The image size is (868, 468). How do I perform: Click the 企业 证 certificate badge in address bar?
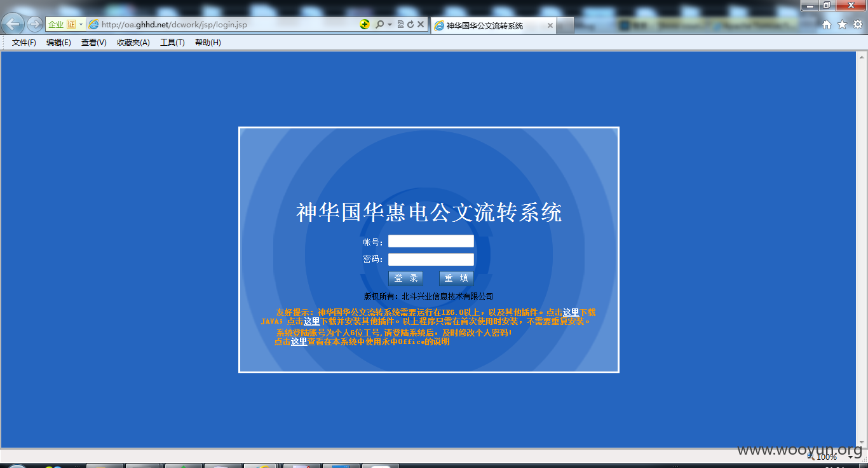[x=62, y=24]
